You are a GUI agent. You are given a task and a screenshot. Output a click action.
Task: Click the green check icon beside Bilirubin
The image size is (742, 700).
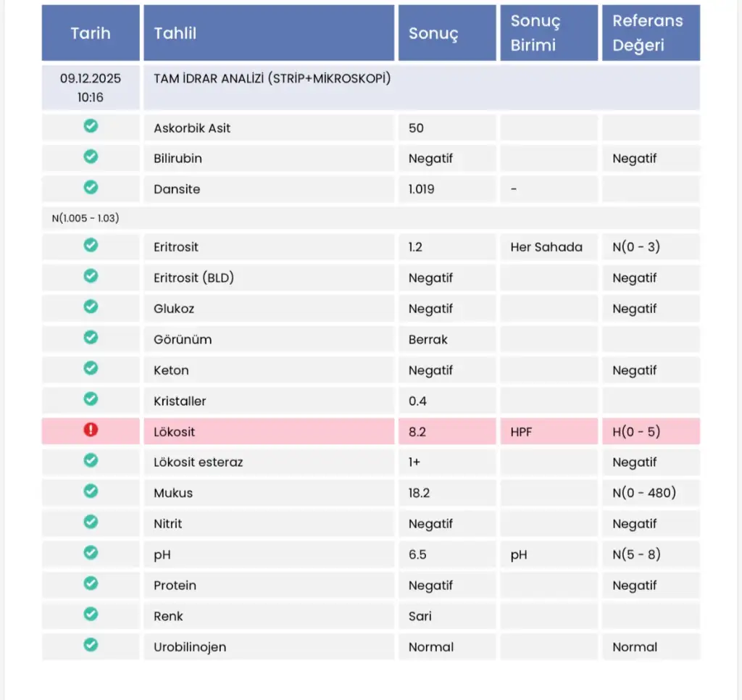coord(91,157)
